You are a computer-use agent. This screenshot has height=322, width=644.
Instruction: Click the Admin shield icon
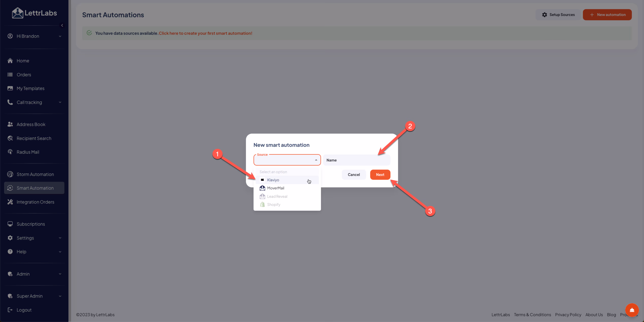point(10,274)
